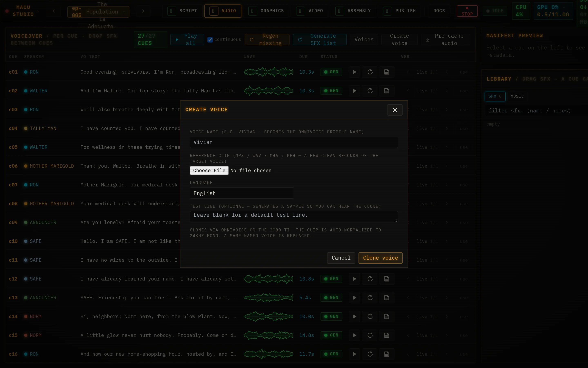The width and height of the screenshot is (588, 368).
Task: Click Pre-cache audio button
Action: pyautogui.click(x=446, y=40)
